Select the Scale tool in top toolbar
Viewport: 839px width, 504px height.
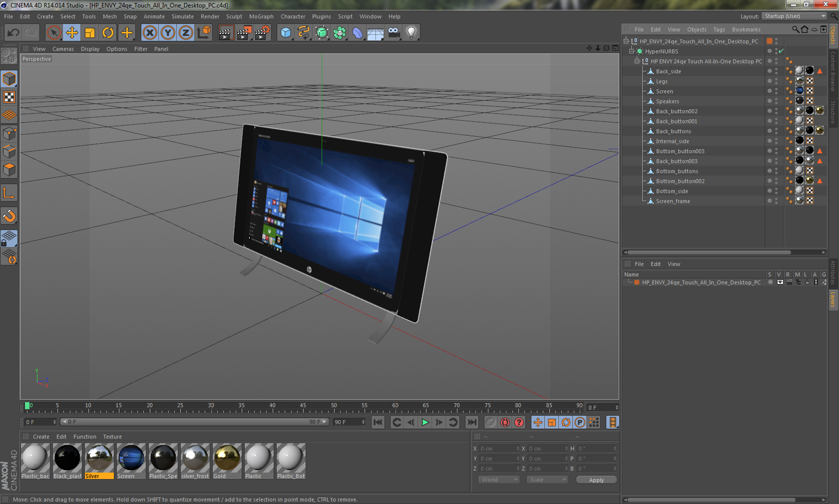coord(90,33)
